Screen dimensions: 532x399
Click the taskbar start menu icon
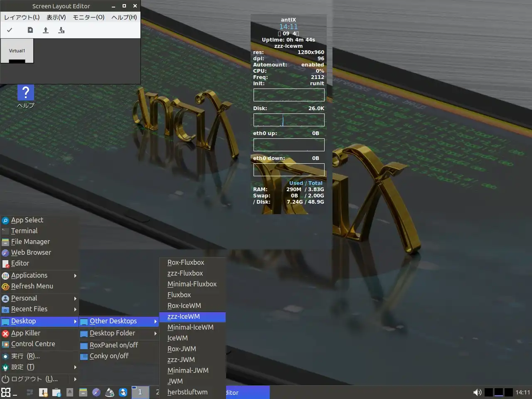[6, 392]
